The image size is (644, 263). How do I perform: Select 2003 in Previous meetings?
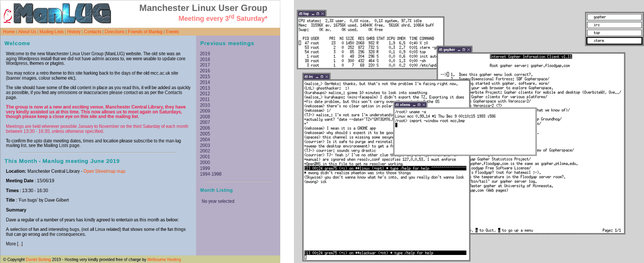tap(205, 145)
